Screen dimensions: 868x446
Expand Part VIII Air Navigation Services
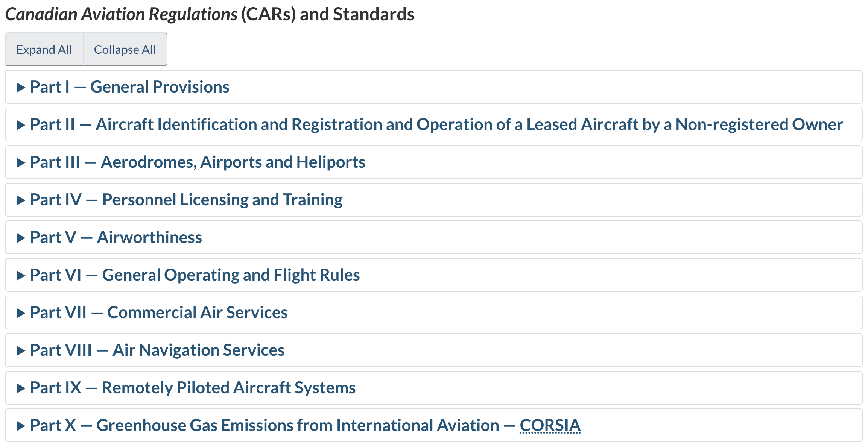point(157,350)
